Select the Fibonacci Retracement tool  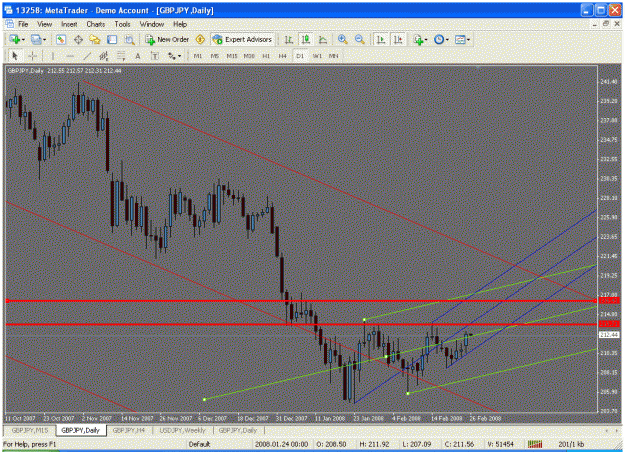121,56
